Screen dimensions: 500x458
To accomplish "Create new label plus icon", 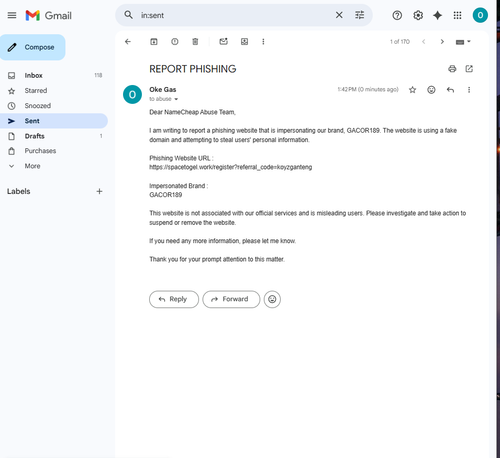I will click(99, 191).
